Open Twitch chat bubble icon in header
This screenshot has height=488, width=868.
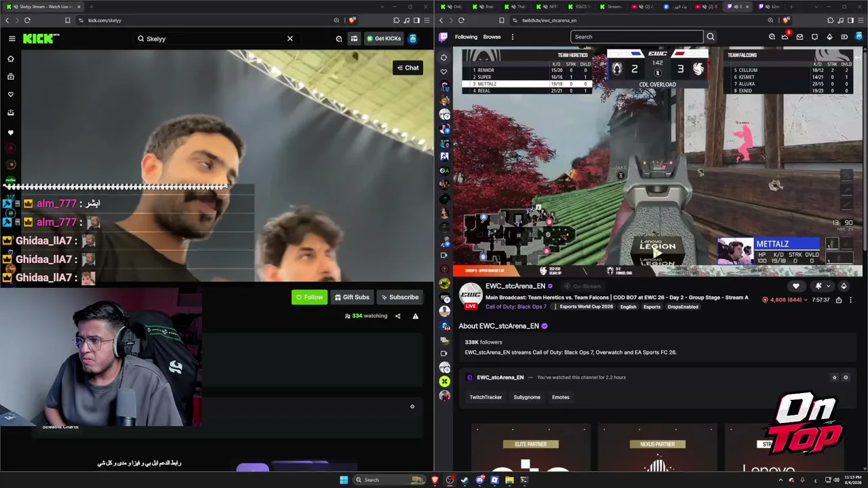pyautogui.click(x=814, y=37)
